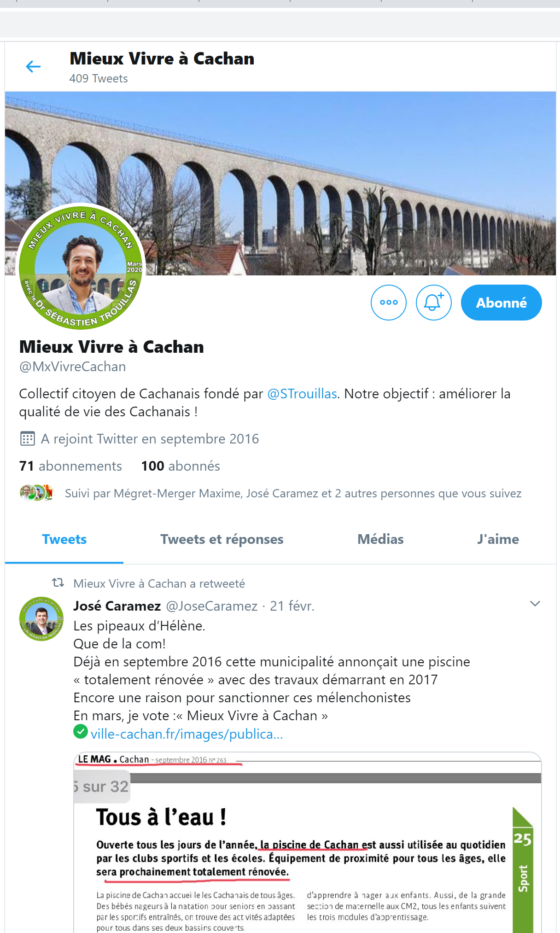
Task: Enable notifications with the bell icon
Action: click(x=433, y=303)
